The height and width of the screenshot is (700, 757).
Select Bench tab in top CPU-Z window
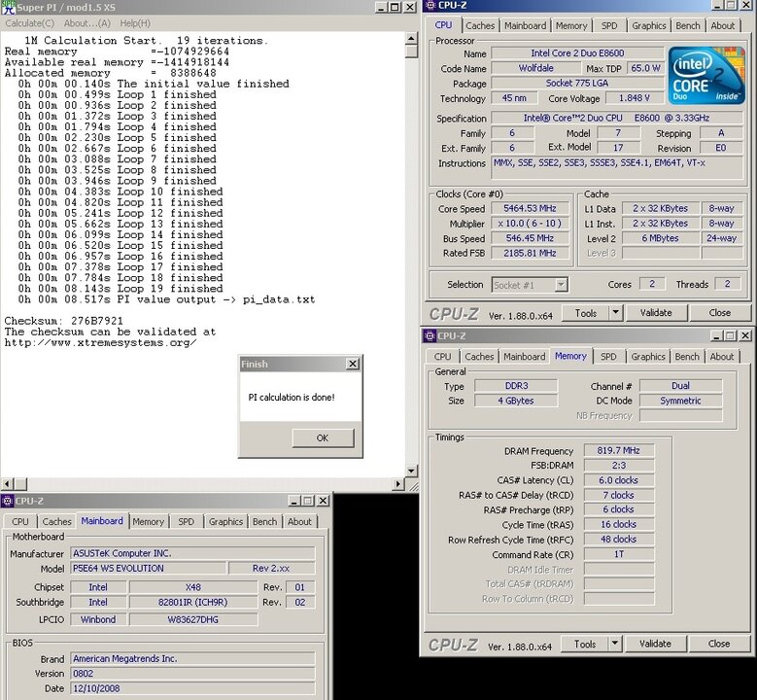[x=687, y=25]
